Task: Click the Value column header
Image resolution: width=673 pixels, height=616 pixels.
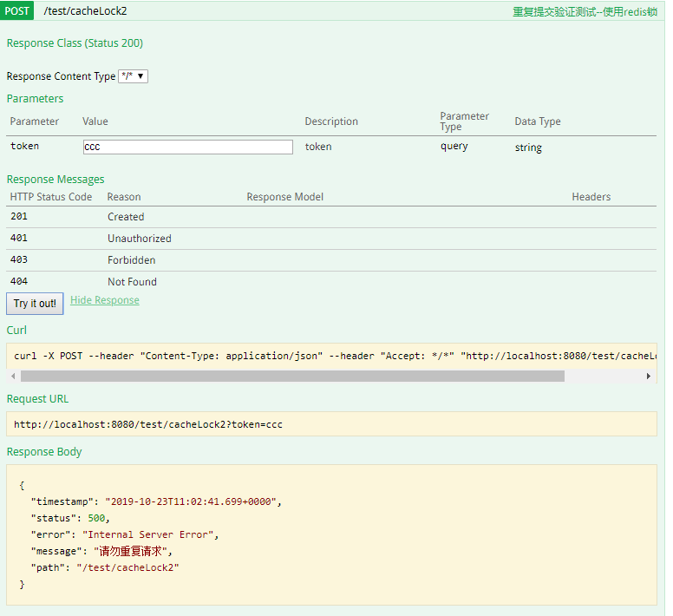Action: (x=95, y=121)
